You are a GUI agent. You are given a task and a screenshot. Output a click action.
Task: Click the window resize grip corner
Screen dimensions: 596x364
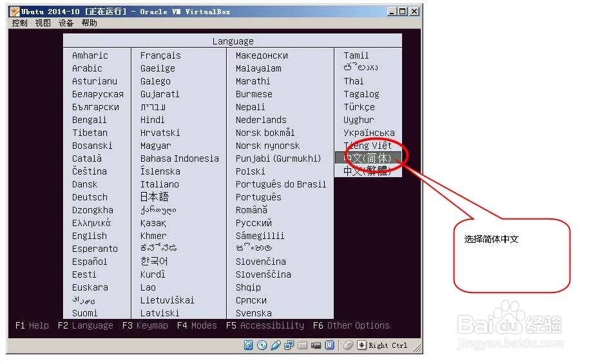coord(418,347)
